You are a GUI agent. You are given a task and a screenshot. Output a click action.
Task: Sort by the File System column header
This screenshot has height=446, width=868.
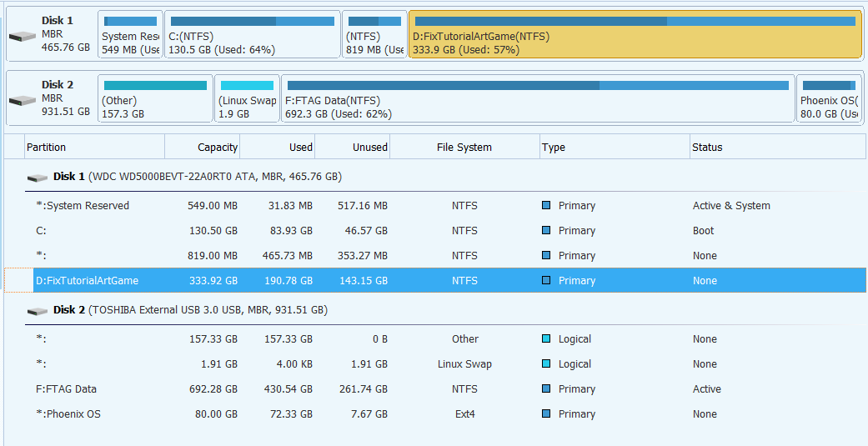[x=464, y=148]
